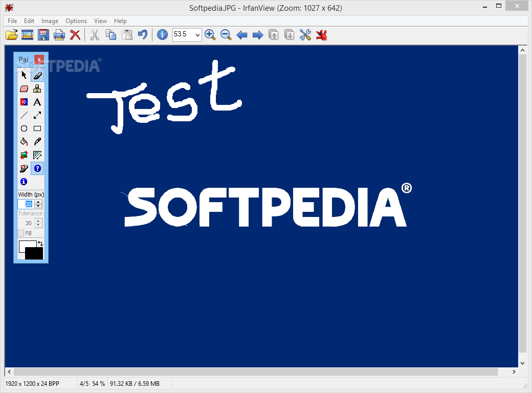Select the Ellipse shape tool

(24, 128)
